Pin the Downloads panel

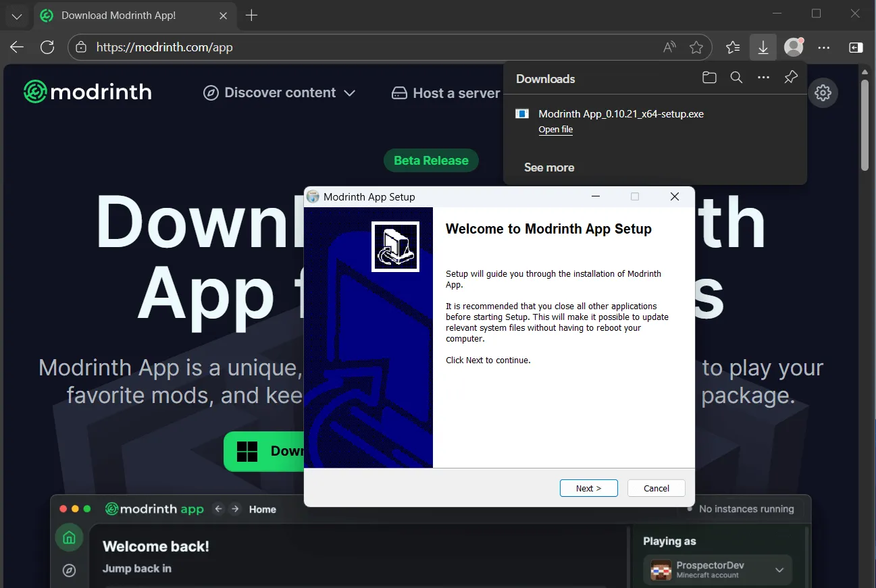pyautogui.click(x=791, y=78)
